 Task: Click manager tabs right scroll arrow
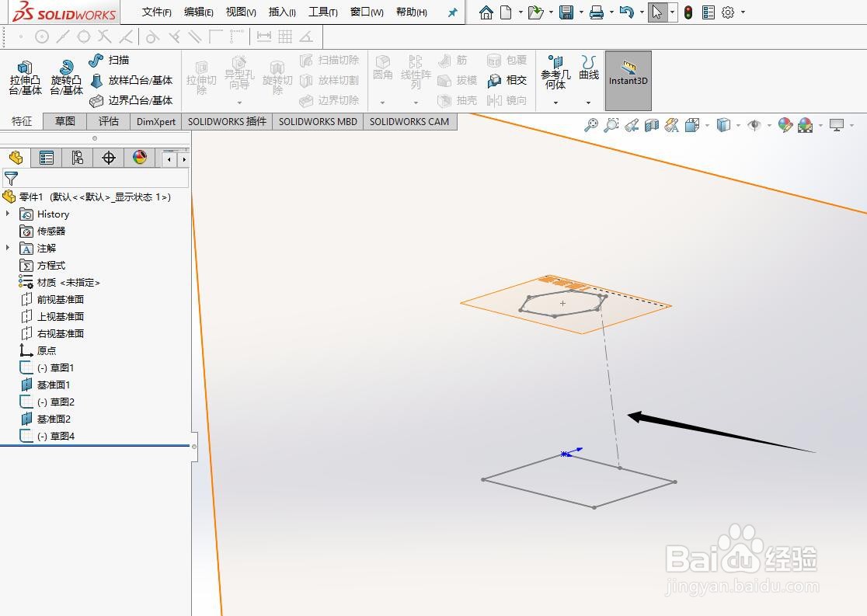tap(184, 160)
